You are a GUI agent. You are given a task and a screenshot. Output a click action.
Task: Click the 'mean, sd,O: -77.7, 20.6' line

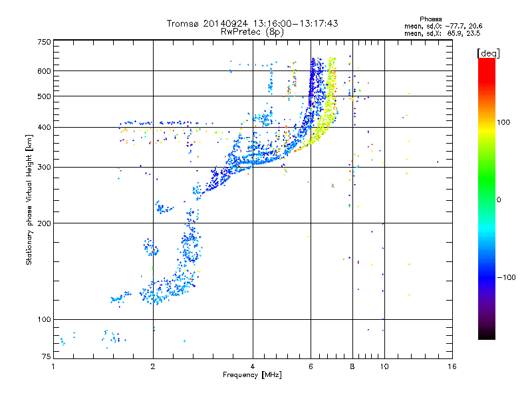click(x=443, y=26)
